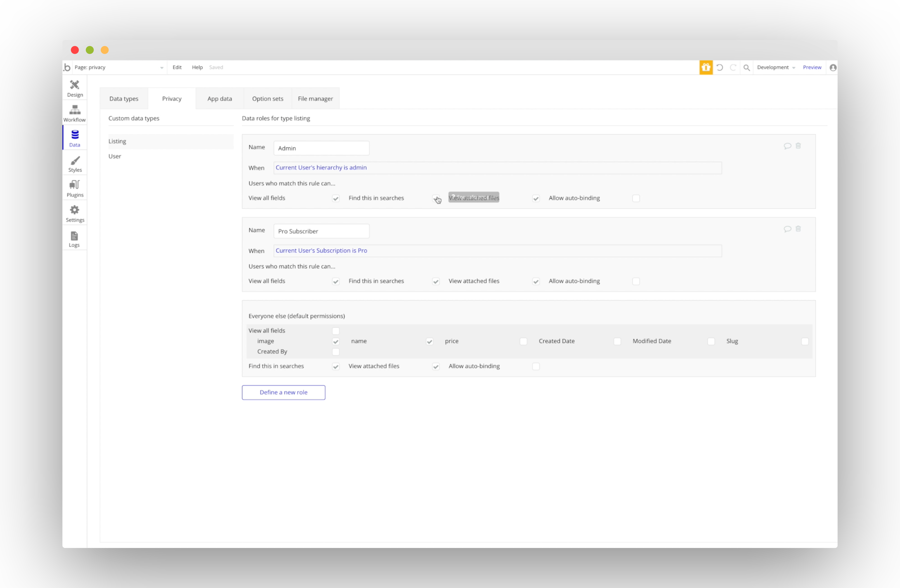Open the Edit menu
Screen dimensions: 900x588
[x=177, y=67]
